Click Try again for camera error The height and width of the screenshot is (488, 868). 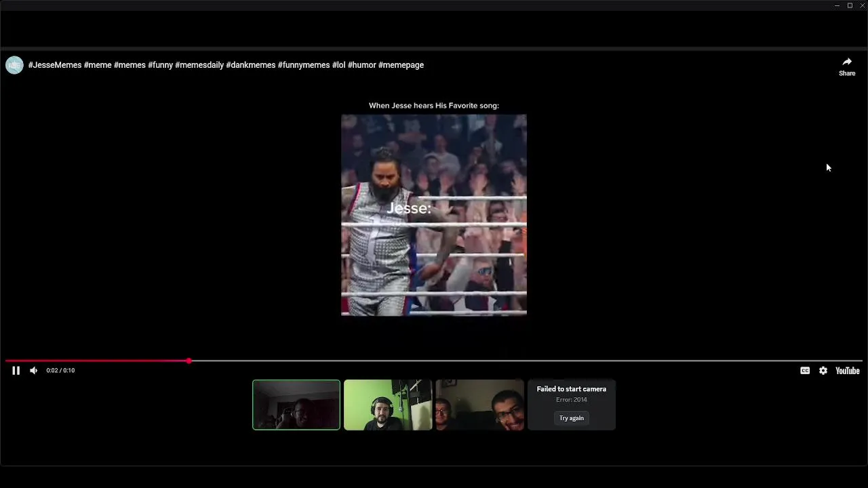point(572,418)
